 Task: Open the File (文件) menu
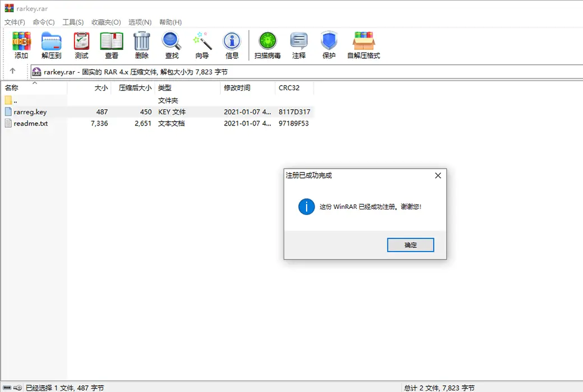15,22
